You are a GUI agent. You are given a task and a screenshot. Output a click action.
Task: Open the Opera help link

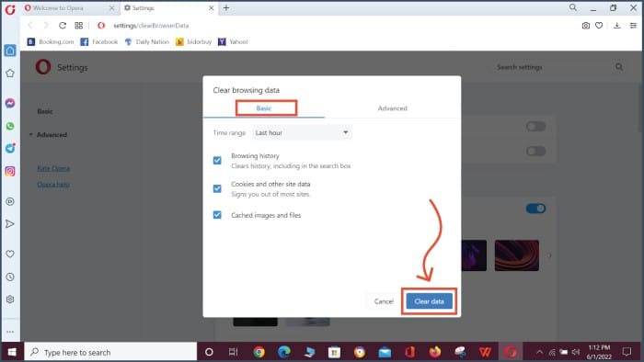pyautogui.click(x=53, y=185)
